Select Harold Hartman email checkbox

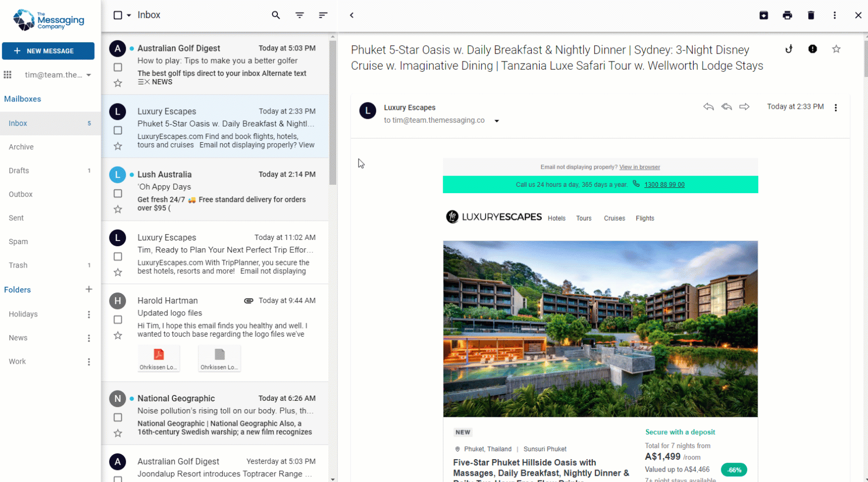[x=118, y=320]
